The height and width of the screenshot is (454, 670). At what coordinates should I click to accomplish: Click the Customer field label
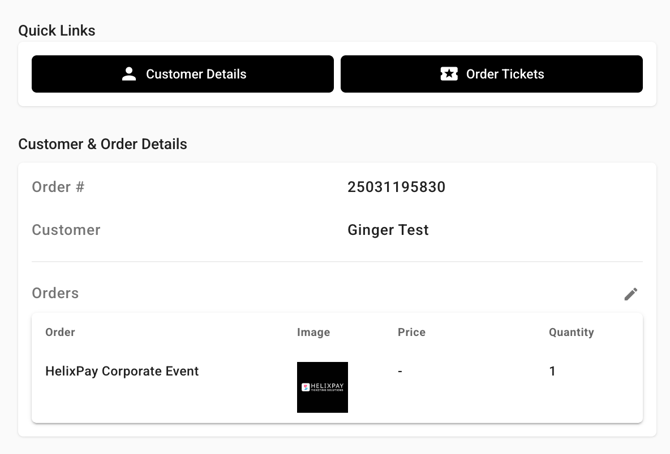[x=66, y=230]
